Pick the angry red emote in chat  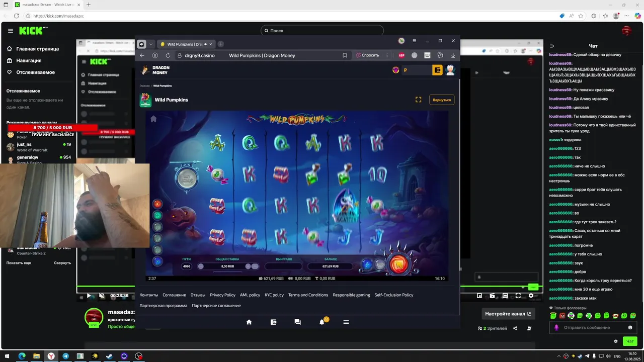(x=562, y=316)
